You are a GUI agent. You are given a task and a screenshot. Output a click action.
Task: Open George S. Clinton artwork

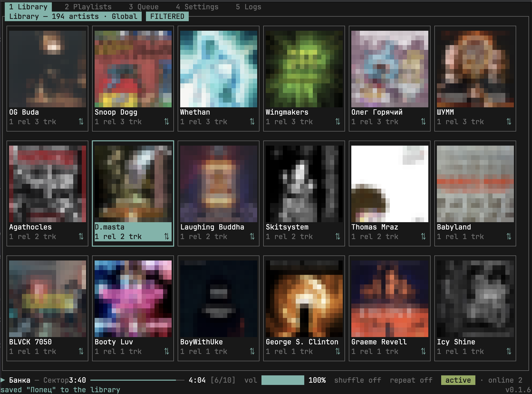point(304,299)
